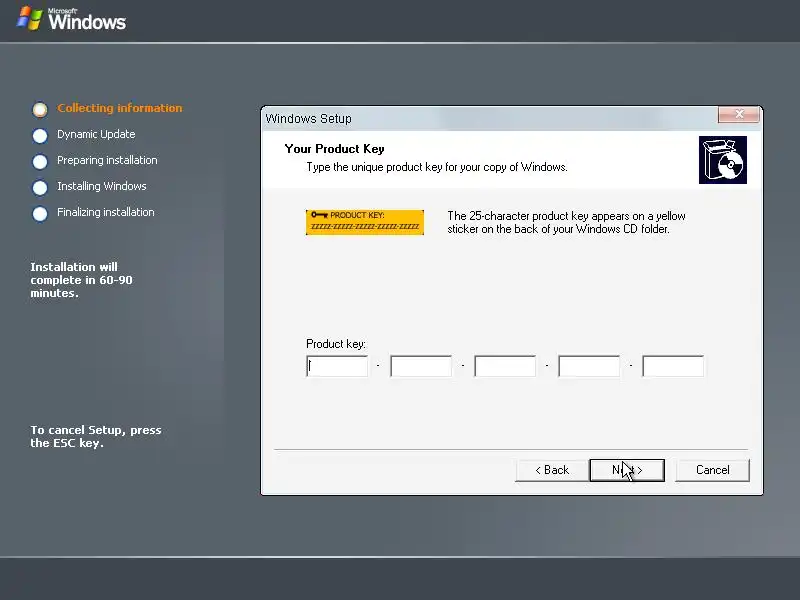800x600 pixels.
Task: Click the 'Product key:' label
Action: pos(336,344)
